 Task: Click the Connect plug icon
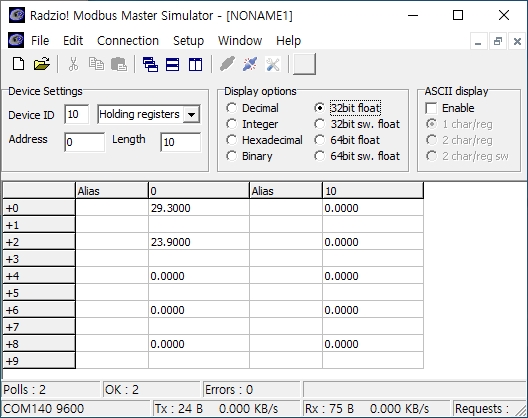227,64
